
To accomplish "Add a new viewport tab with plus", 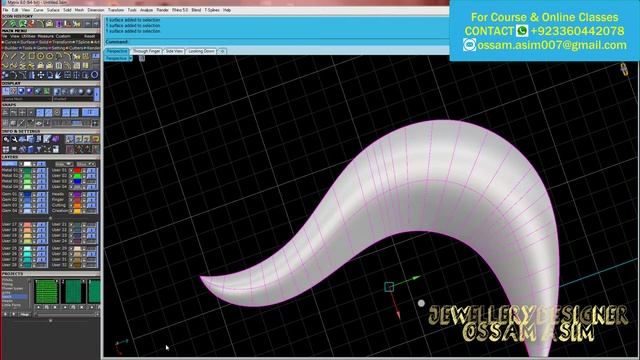I will coord(222,51).
